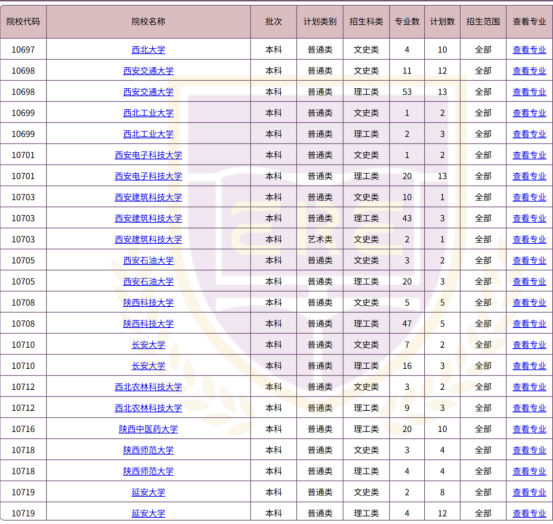Click 查看专业 for 西安石油大学 理工类 row

pos(529,282)
